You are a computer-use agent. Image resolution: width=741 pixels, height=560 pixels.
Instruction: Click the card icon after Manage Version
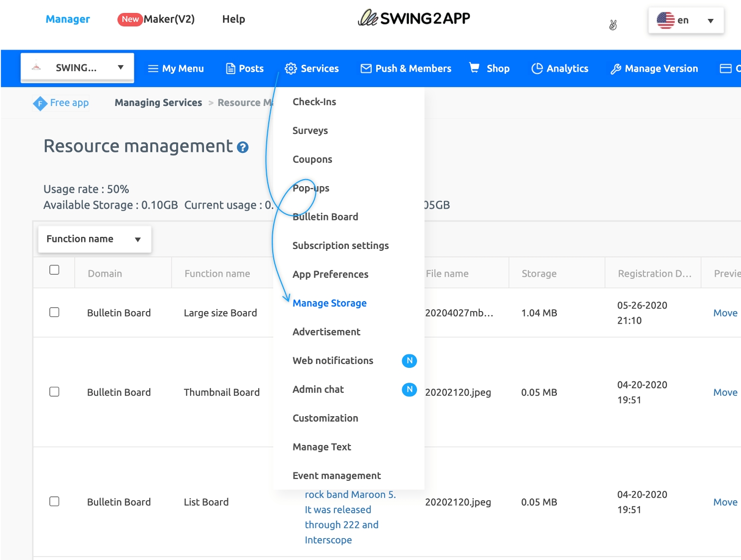tap(726, 69)
